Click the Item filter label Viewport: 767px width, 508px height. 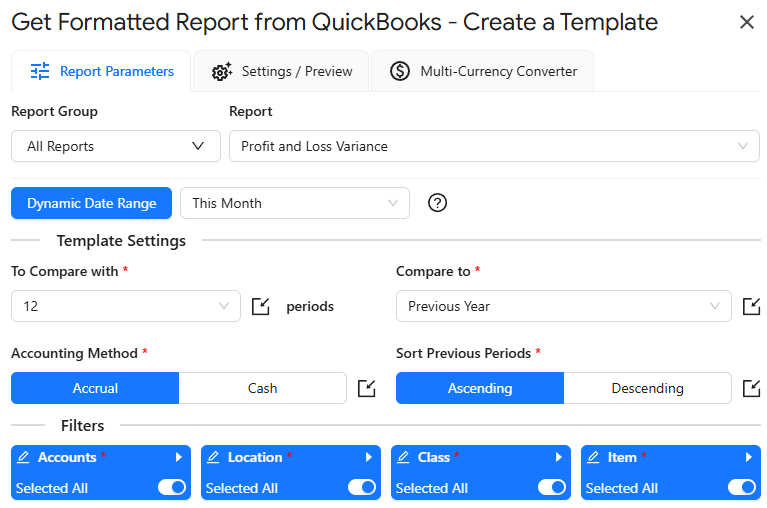click(622, 457)
